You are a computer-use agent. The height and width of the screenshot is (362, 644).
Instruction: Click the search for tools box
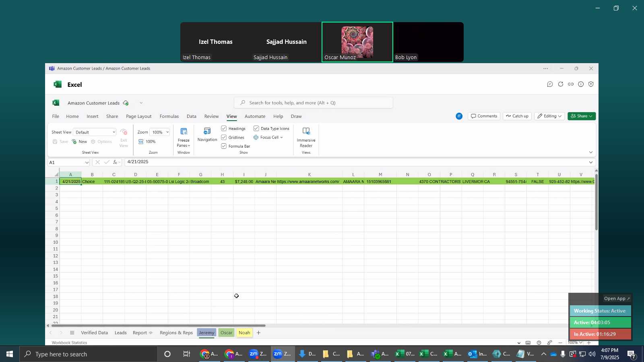314,103
